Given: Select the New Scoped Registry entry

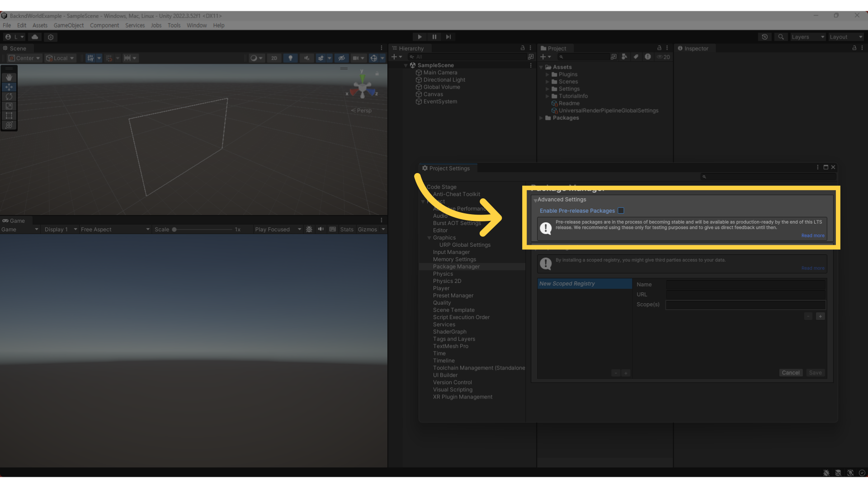Looking at the screenshot, I should pos(585,284).
